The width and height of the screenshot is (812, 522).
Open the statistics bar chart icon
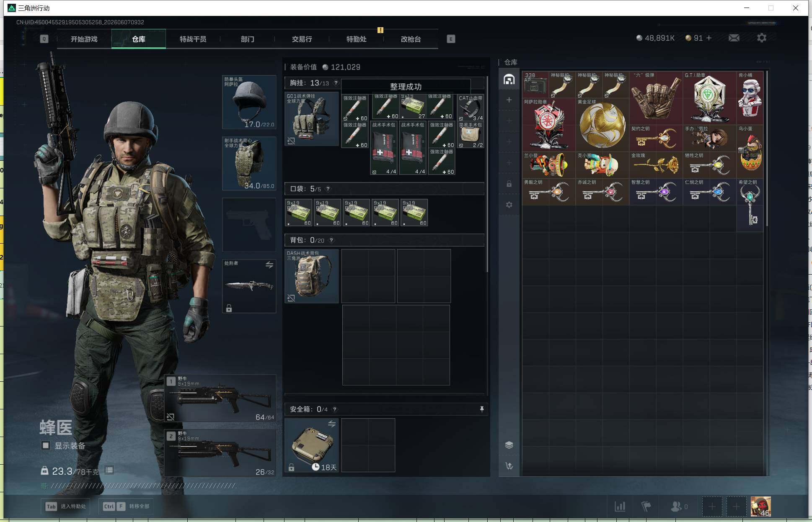(620, 507)
